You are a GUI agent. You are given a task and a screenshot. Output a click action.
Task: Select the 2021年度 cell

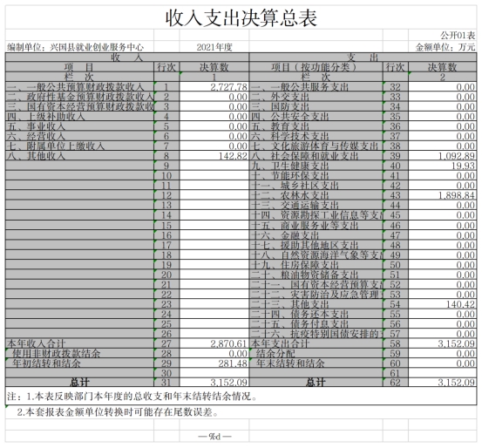tap(214, 47)
